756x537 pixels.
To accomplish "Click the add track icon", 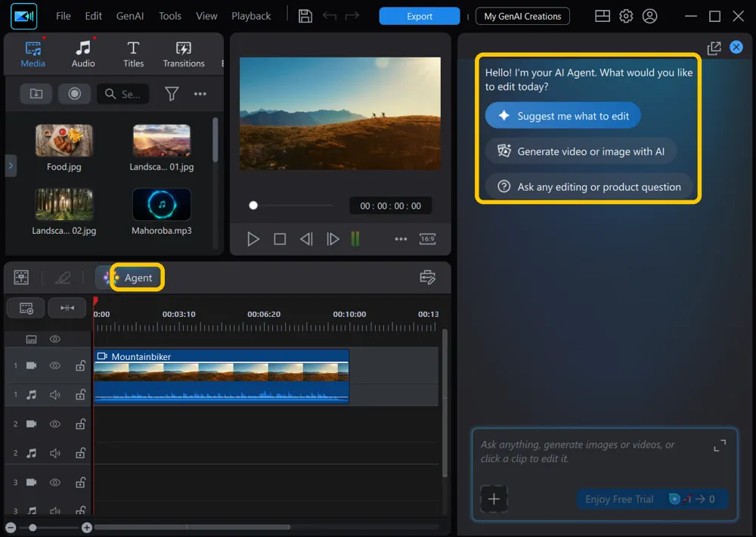I will 26,308.
